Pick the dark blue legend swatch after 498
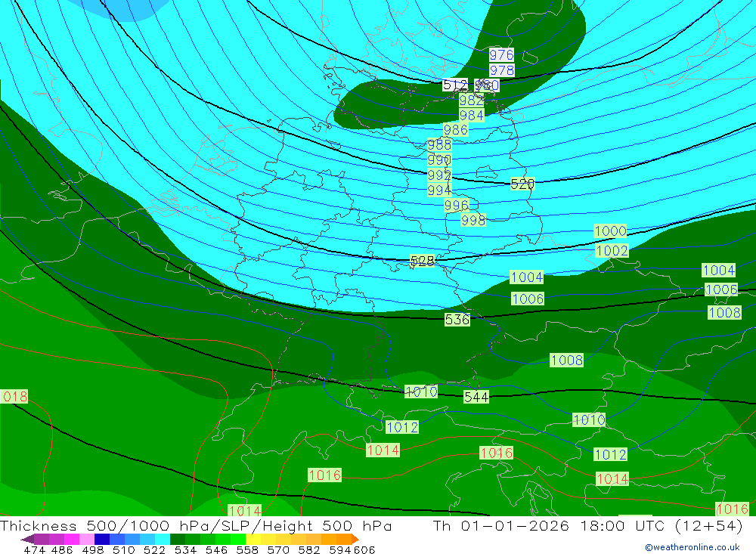 tap(102, 539)
